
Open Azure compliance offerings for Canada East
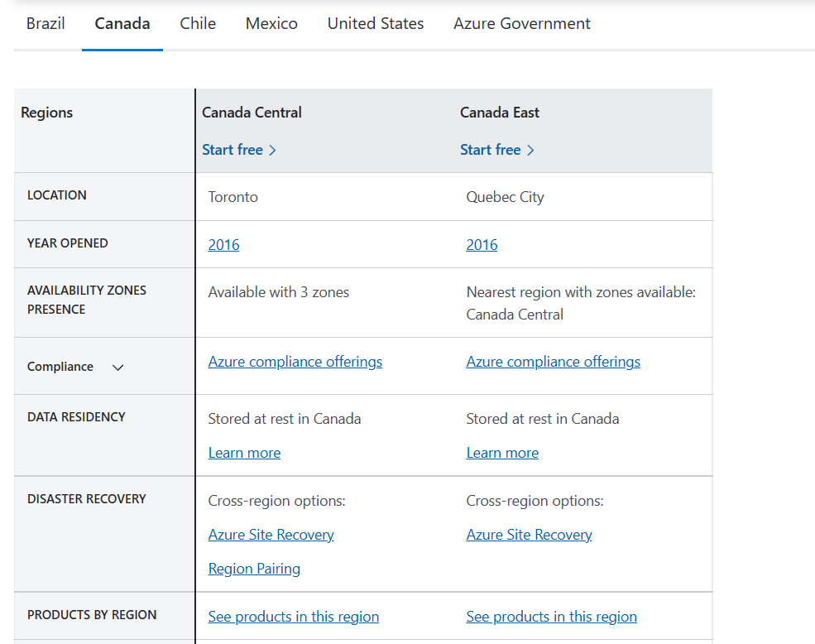[553, 362]
